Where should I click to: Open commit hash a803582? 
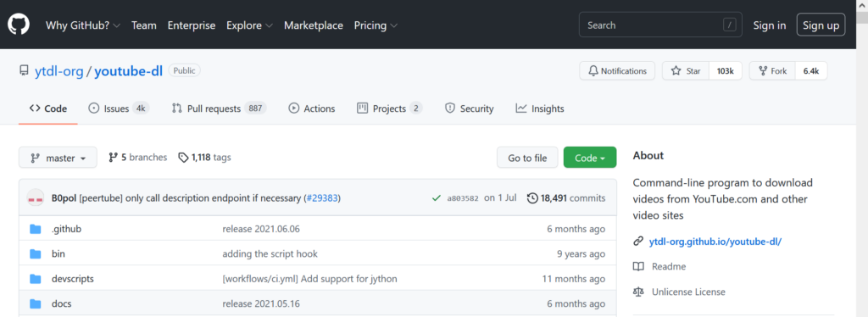[463, 198]
